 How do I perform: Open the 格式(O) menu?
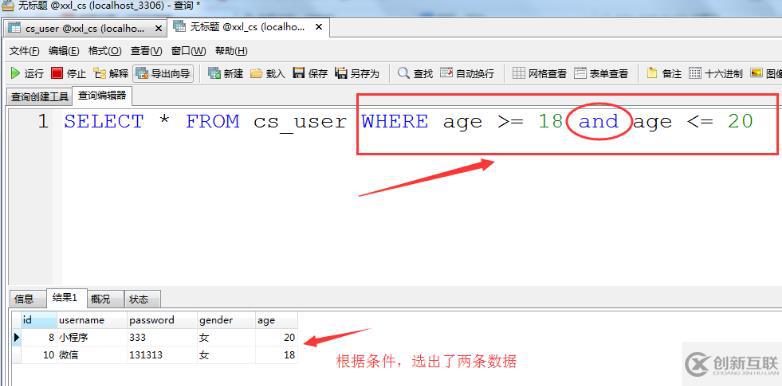[x=105, y=51]
